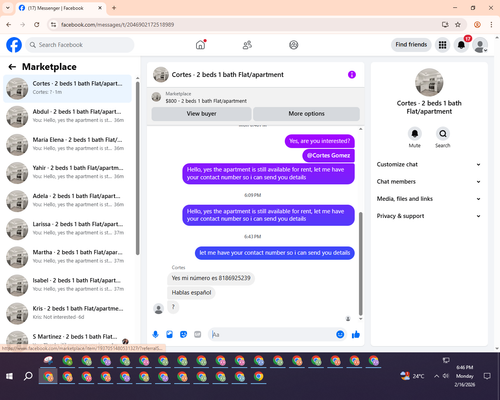The width and height of the screenshot is (500, 400).
Task: Click message 'Yes mi número es 8186925239'
Action: [211, 278]
